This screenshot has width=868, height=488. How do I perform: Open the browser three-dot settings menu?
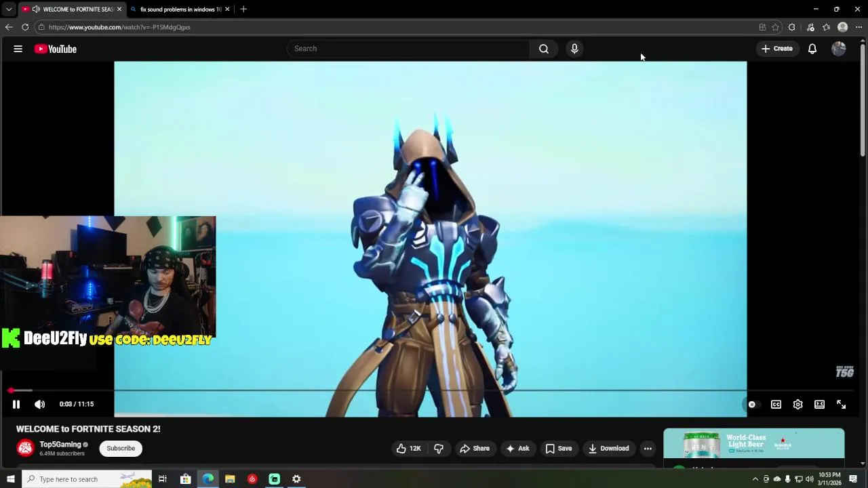(859, 27)
